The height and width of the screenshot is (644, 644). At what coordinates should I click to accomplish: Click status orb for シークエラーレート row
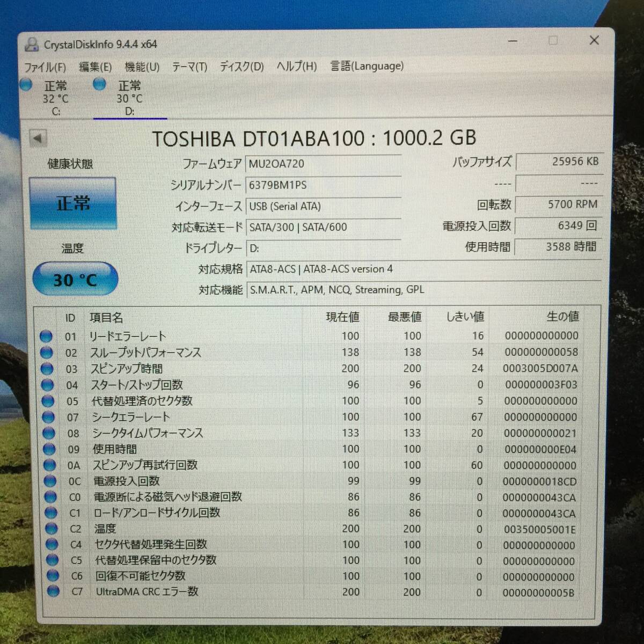click(48, 417)
